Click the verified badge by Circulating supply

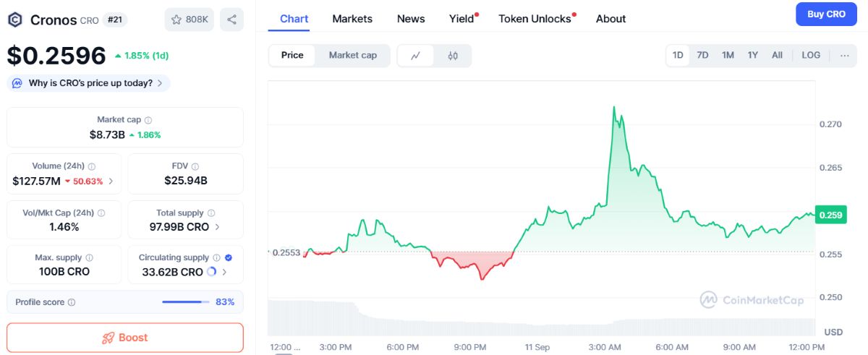229,257
